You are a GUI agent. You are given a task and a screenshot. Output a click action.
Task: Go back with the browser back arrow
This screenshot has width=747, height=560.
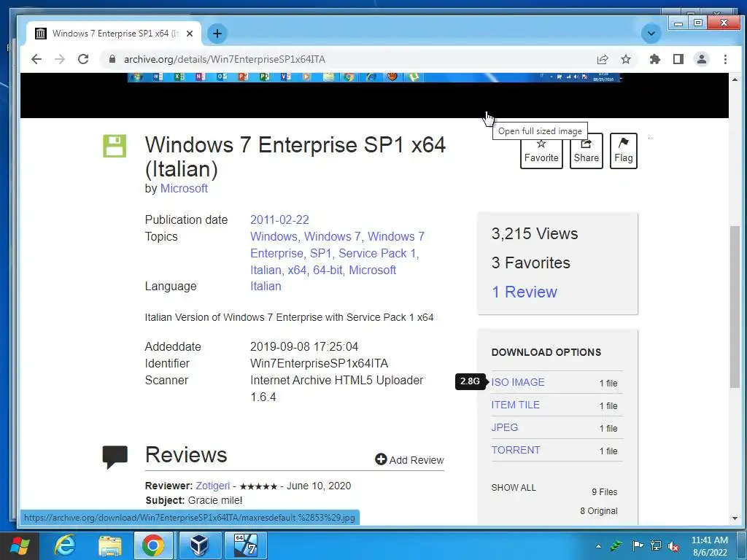click(x=36, y=59)
